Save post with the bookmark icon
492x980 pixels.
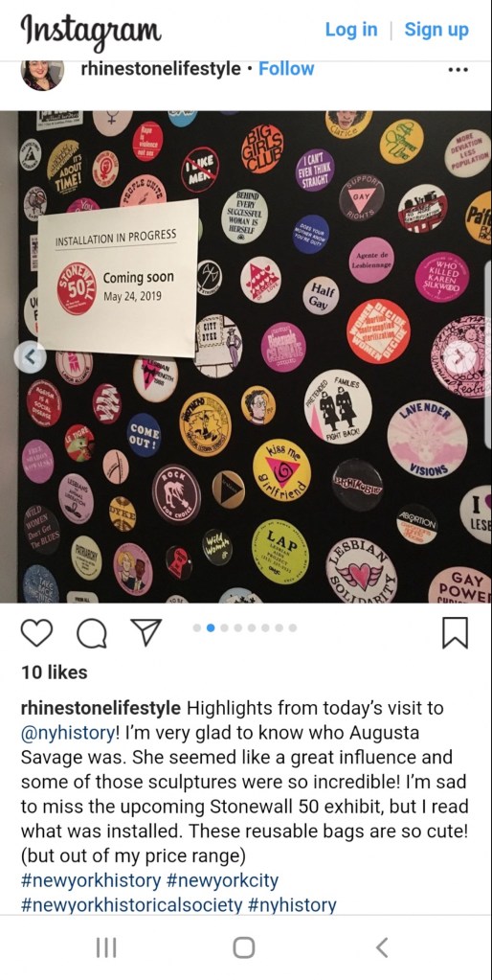(455, 632)
